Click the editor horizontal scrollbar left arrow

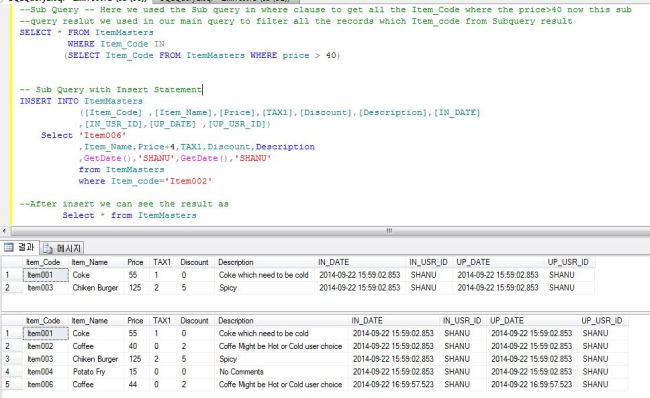pyautogui.click(x=4, y=231)
